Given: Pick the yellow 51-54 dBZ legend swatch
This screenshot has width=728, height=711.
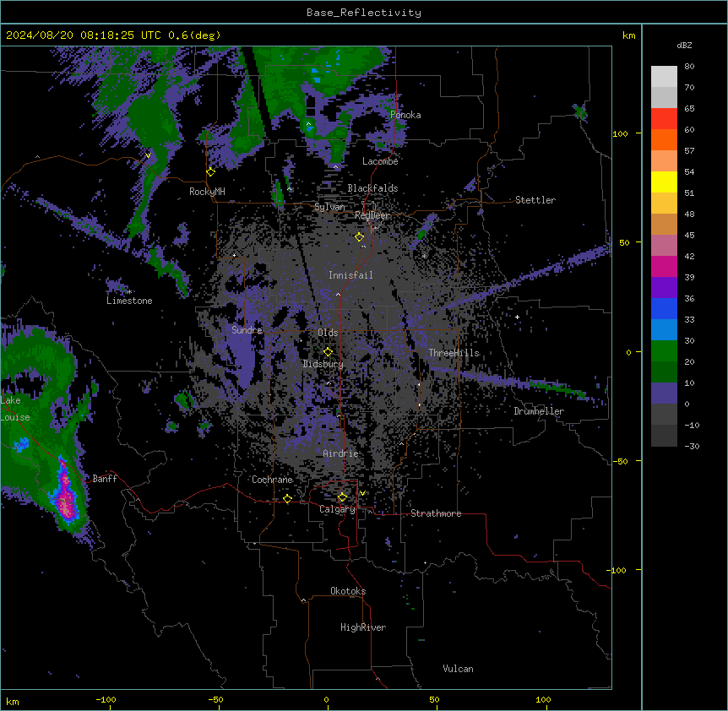Looking at the screenshot, I should [664, 182].
